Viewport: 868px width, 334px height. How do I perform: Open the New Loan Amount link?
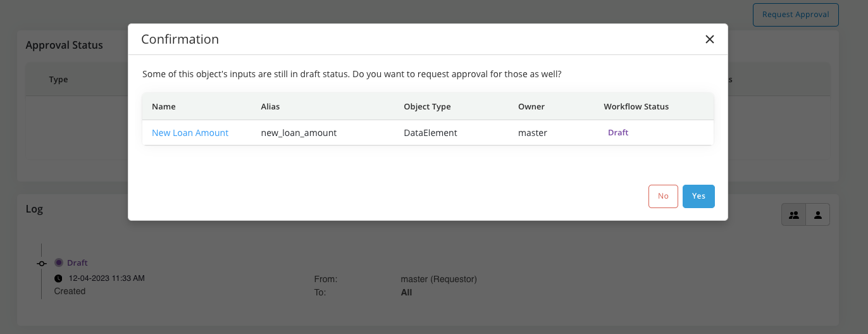click(190, 133)
